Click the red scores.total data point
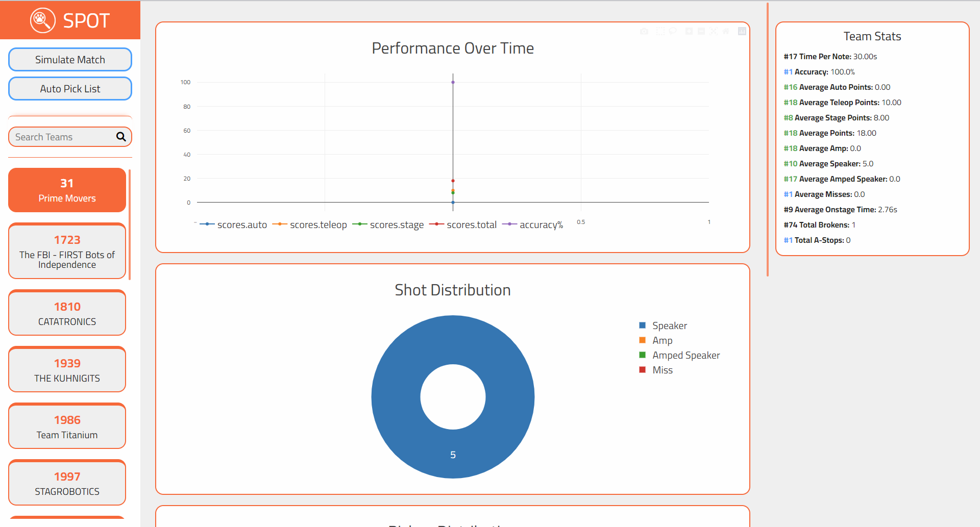This screenshot has height=527, width=980. click(x=453, y=181)
